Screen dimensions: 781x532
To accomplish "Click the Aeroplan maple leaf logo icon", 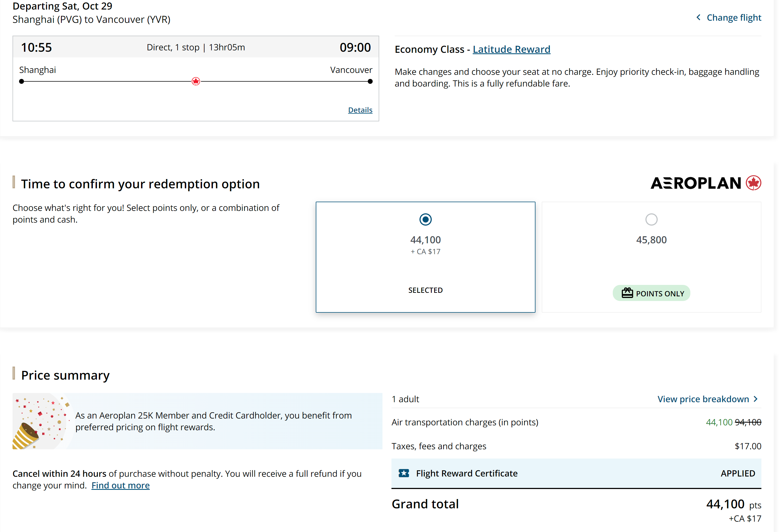I will [x=753, y=183].
